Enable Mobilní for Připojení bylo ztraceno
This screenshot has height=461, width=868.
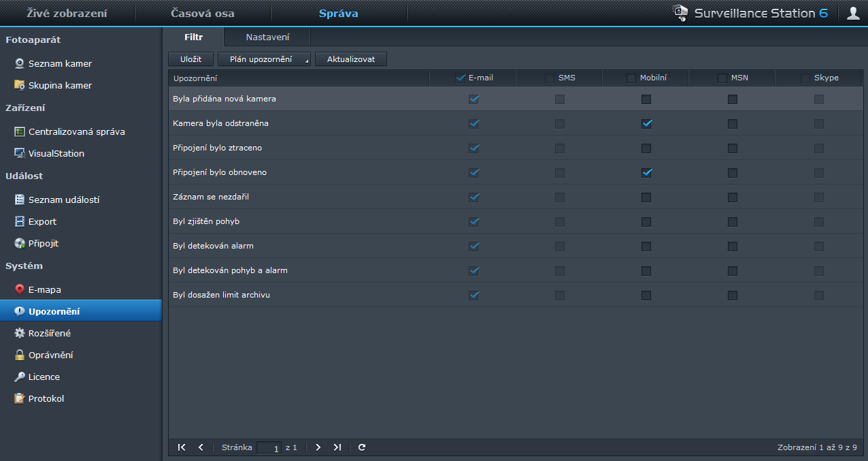[646, 148]
